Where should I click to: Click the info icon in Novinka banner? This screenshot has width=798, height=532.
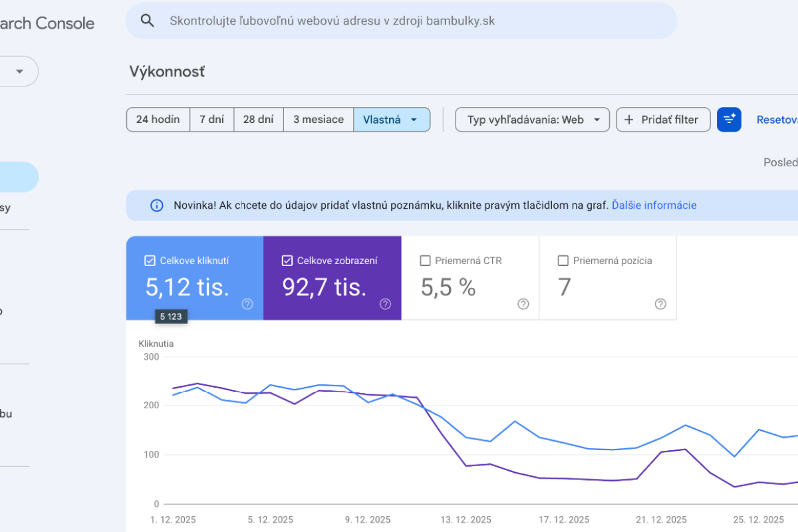[x=157, y=205]
